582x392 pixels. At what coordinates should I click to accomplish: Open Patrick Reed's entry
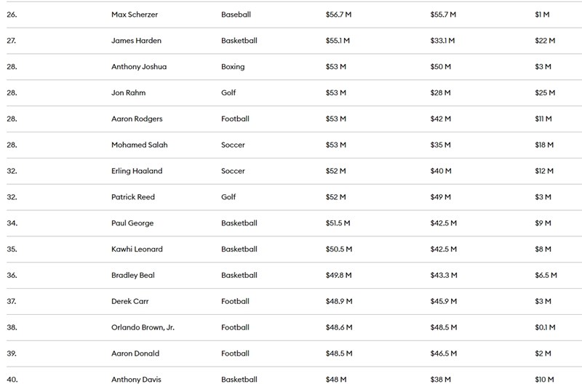[133, 197]
